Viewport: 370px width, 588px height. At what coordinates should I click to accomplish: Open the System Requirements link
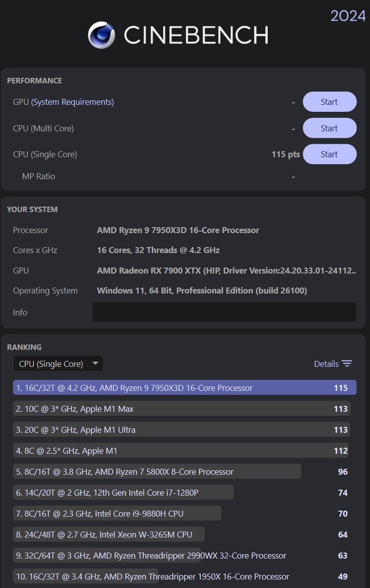pyautogui.click(x=72, y=102)
